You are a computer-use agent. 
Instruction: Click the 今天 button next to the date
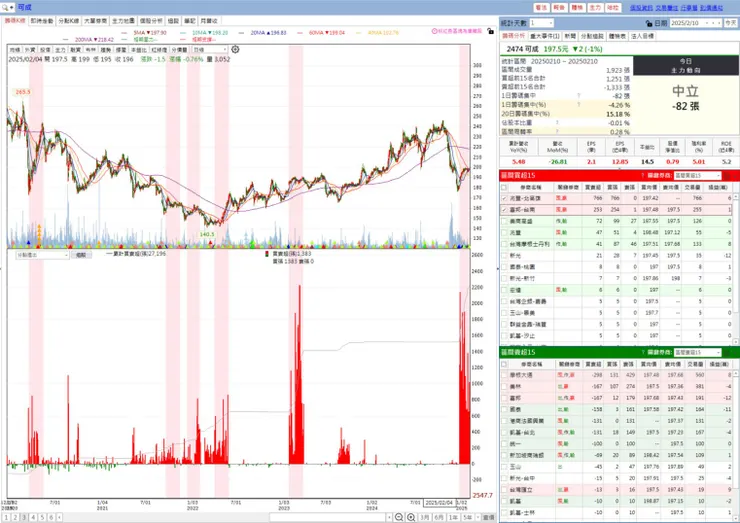pyautogui.click(x=731, y=23)
